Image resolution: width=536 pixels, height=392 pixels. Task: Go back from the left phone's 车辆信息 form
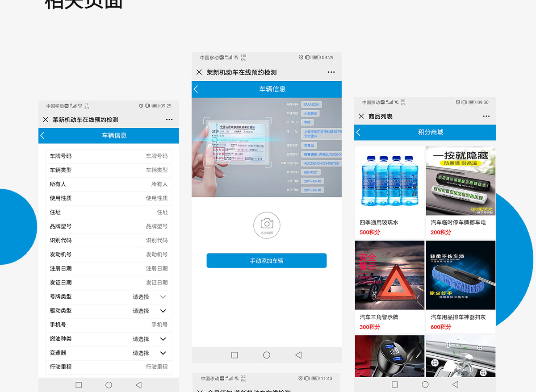(x=42, y=135)
